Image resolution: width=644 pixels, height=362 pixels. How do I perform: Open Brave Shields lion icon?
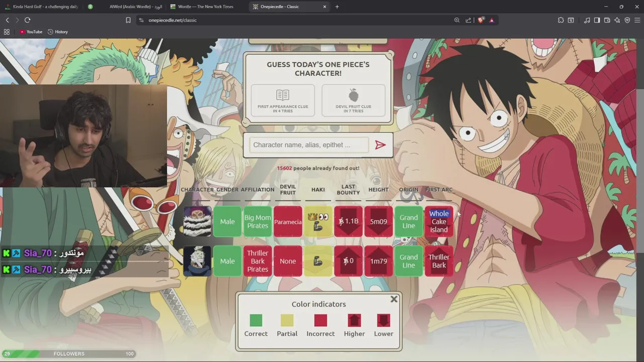coord(481,20)
